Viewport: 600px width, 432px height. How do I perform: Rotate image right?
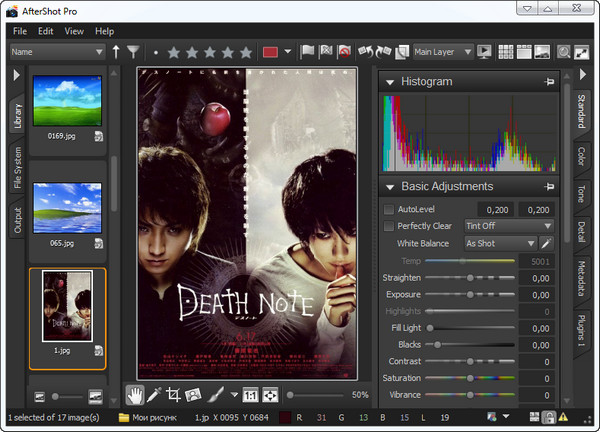coord(383,52)
